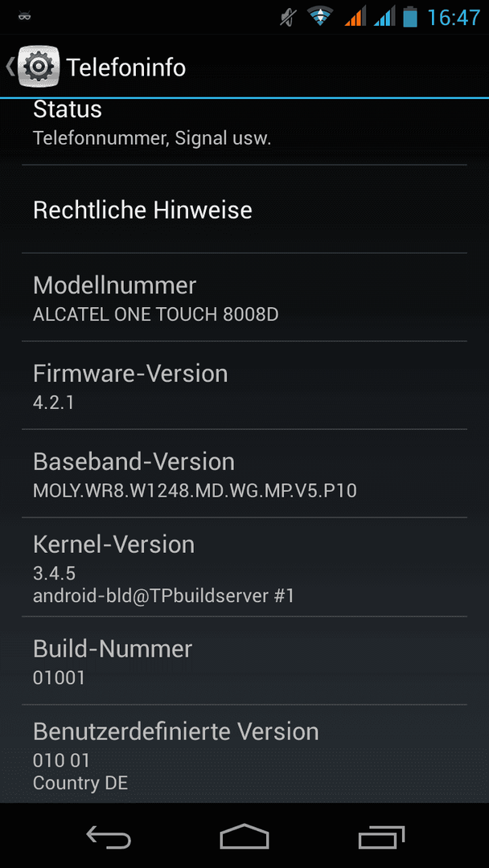Tap the Home navigation button
Screen dimensions: 489x868
pyautogui.click(x=244, y=836)
